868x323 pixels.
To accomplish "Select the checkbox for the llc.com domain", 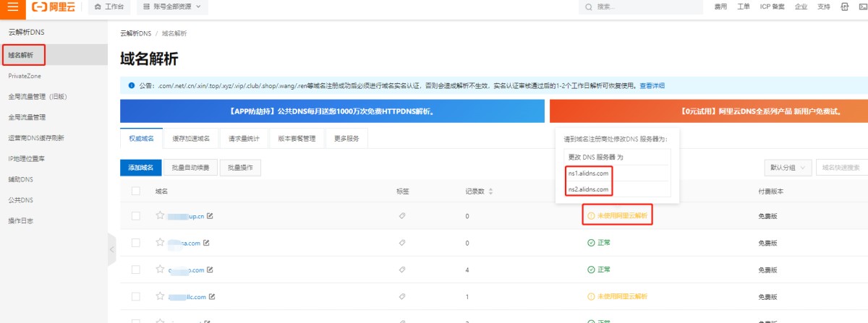I will tap(135, 296).
